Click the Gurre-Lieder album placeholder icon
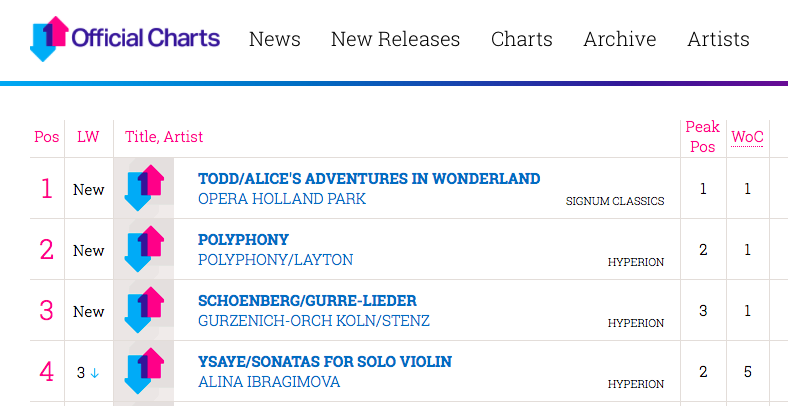788x406 pixels. (144, 310)
